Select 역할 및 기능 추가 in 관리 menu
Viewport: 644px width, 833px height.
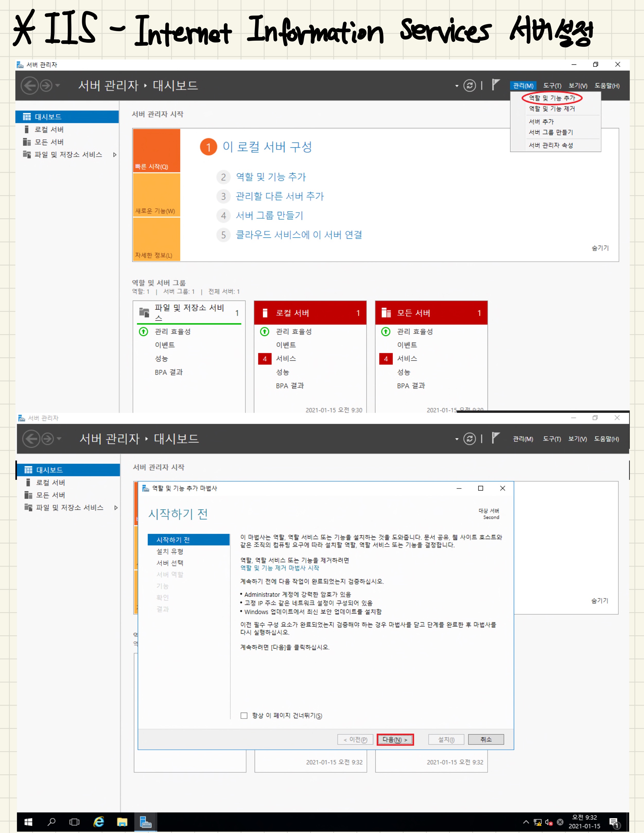pyautogui.click(x=552, y=98)
